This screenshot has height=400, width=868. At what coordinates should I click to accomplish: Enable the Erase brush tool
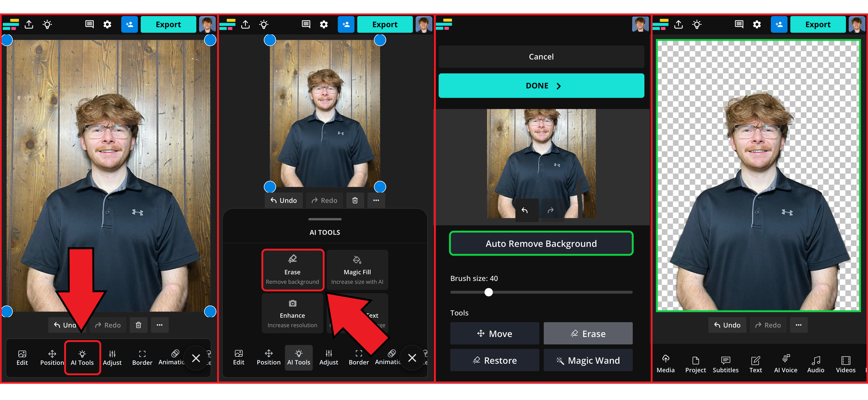pos(588,333)
